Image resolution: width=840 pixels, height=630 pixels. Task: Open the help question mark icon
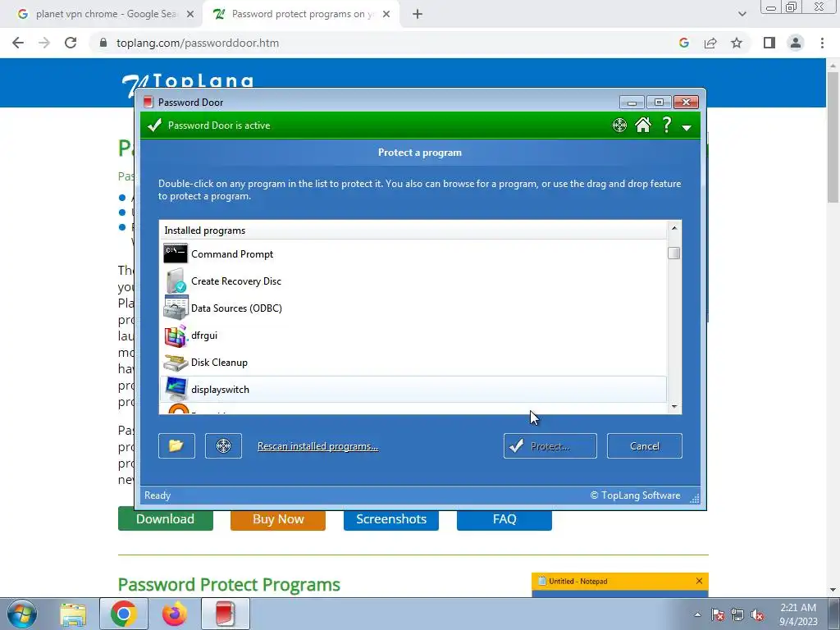666,125
